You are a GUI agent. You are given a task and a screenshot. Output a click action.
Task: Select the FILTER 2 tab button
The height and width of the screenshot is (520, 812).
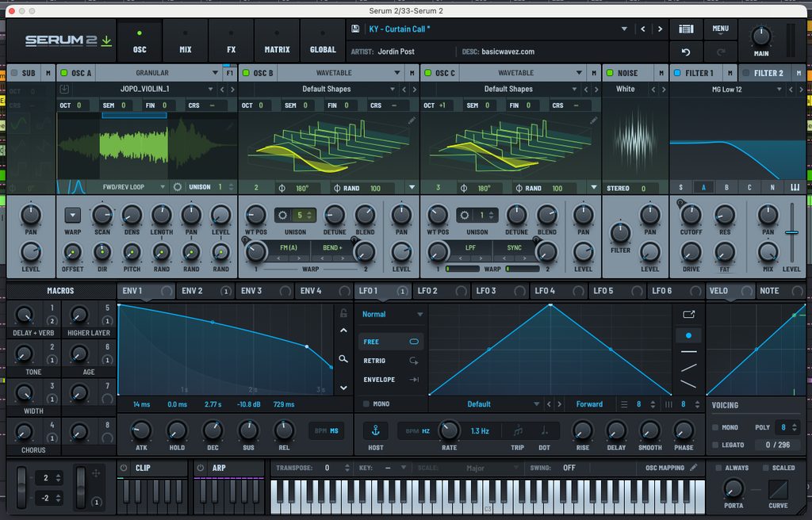click(x=768, y=73)
